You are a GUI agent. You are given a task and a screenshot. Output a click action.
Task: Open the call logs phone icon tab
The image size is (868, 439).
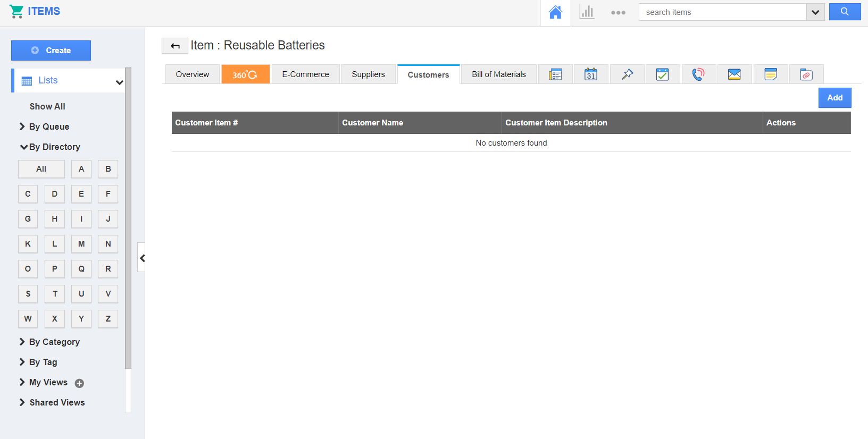pyautogui.click(x=698, y=74)
